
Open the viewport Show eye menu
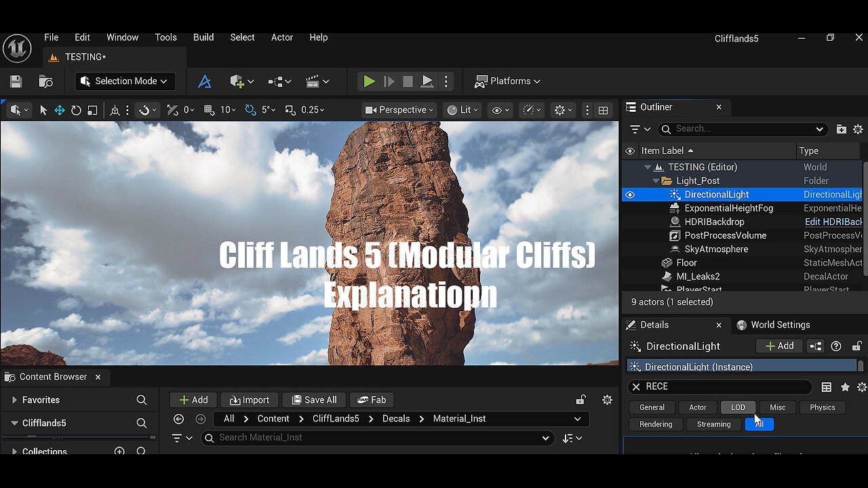501,110
